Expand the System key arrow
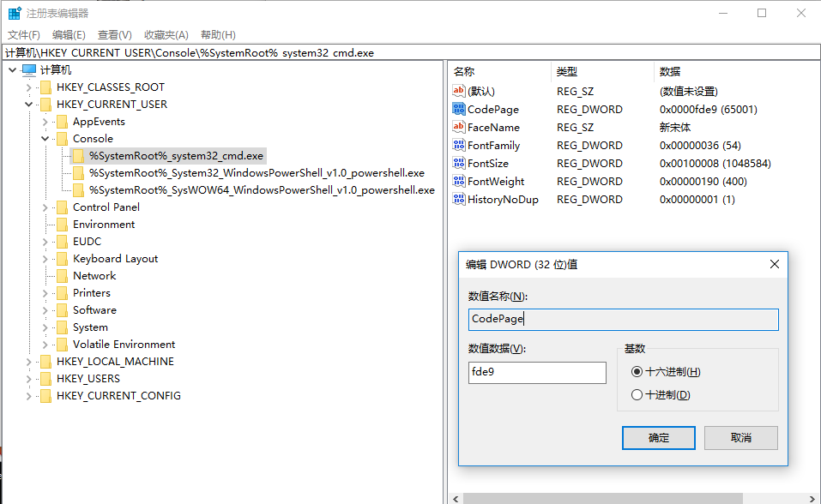This screenshot has height=504, width=821. [45, 327]
